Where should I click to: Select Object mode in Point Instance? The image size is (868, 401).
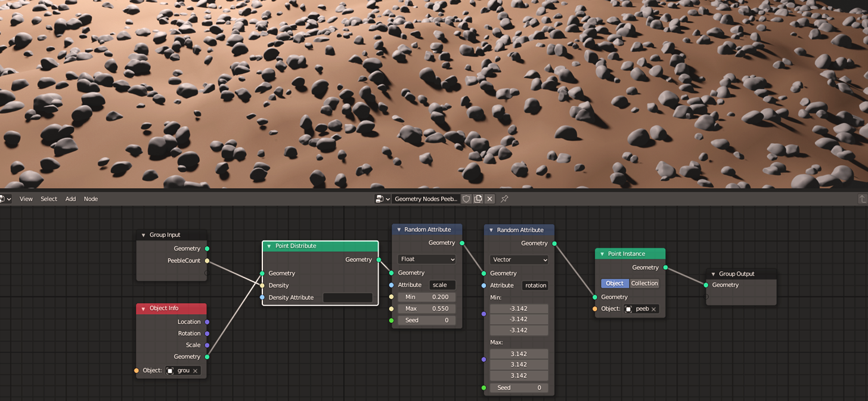[x=615, y=283]
